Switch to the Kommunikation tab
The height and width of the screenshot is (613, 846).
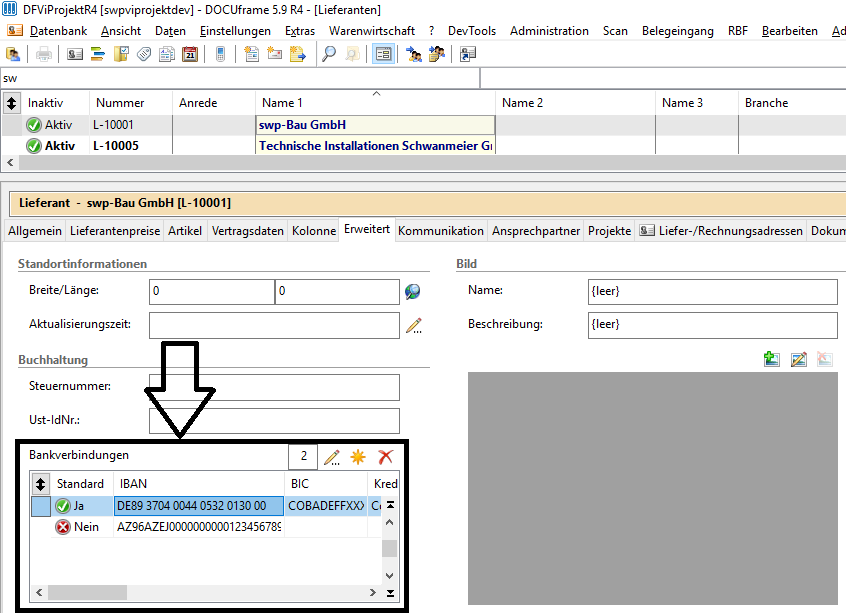tap(441, 231)
